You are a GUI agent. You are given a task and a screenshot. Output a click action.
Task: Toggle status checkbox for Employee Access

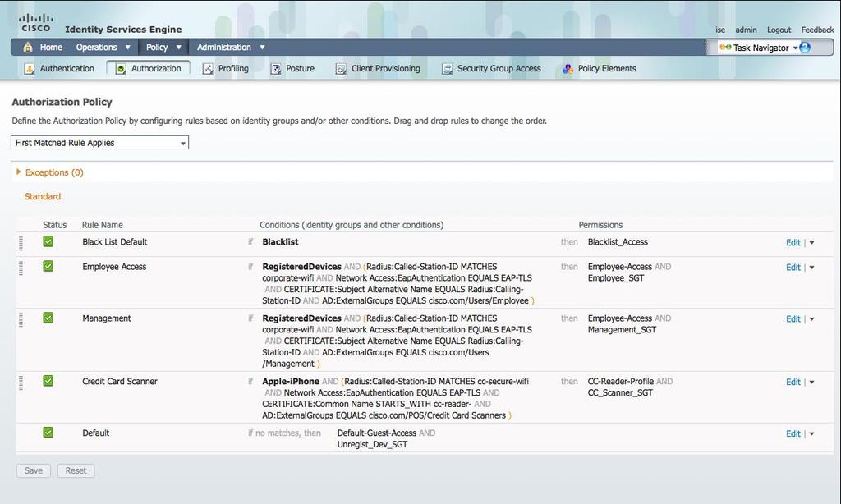click(x=48, y=266)
